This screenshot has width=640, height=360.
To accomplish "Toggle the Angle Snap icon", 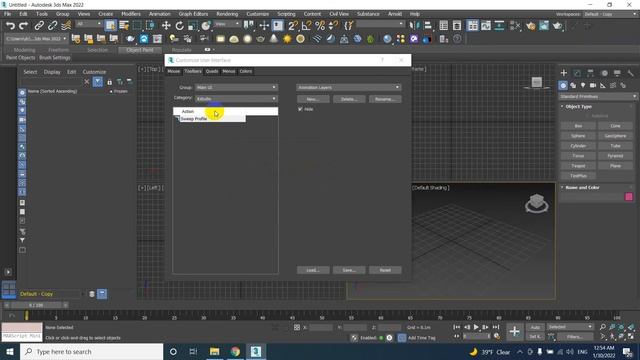I will click(x=306, y=26).
